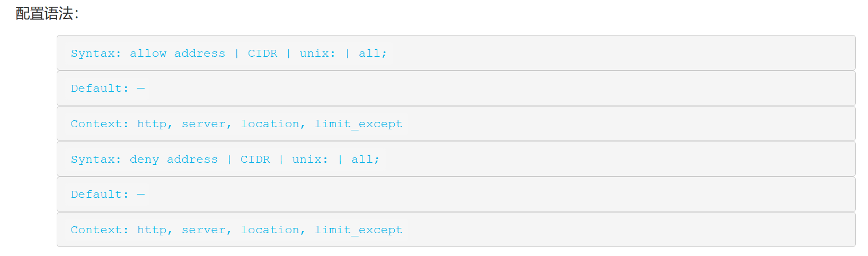Click the word "deny" in the Syntax line
This screenshot has width=868, height=256.
[x=144, y=160]
